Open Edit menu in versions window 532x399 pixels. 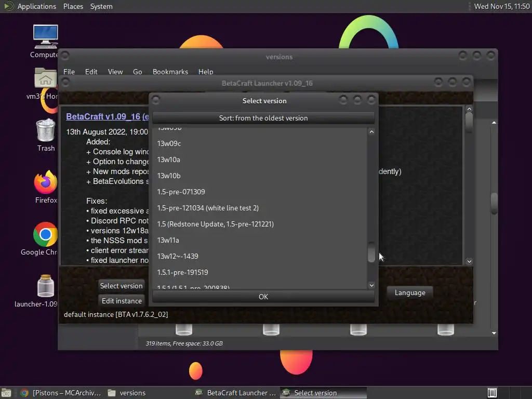pos(91,72)
